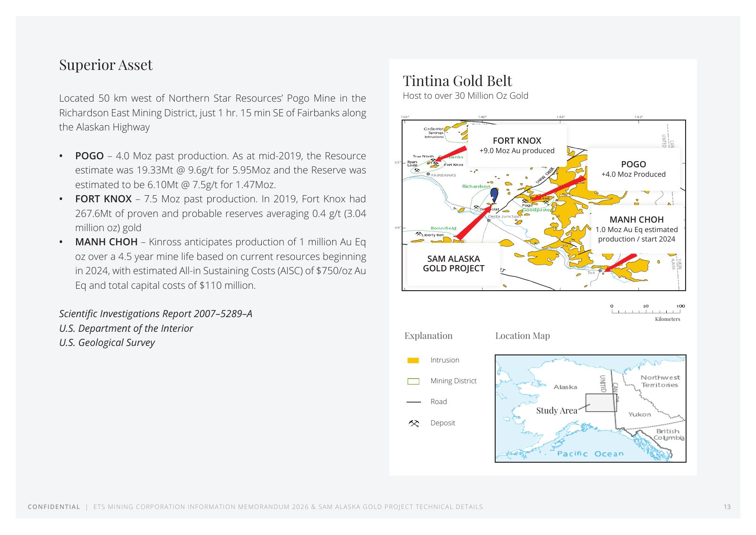Click 'U.S. Department of the Interior' line
The width and height of the screenshot is (756, 535).
pyautogui.click(x=126, y=328)
